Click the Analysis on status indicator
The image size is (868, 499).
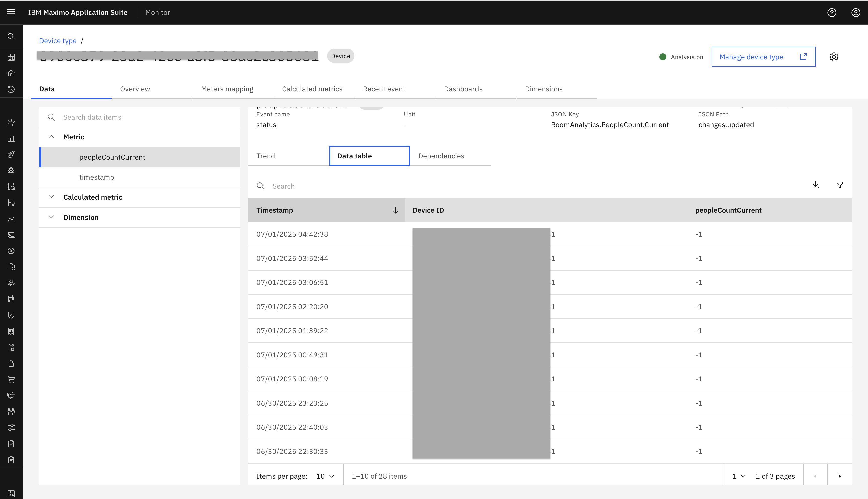681,57
